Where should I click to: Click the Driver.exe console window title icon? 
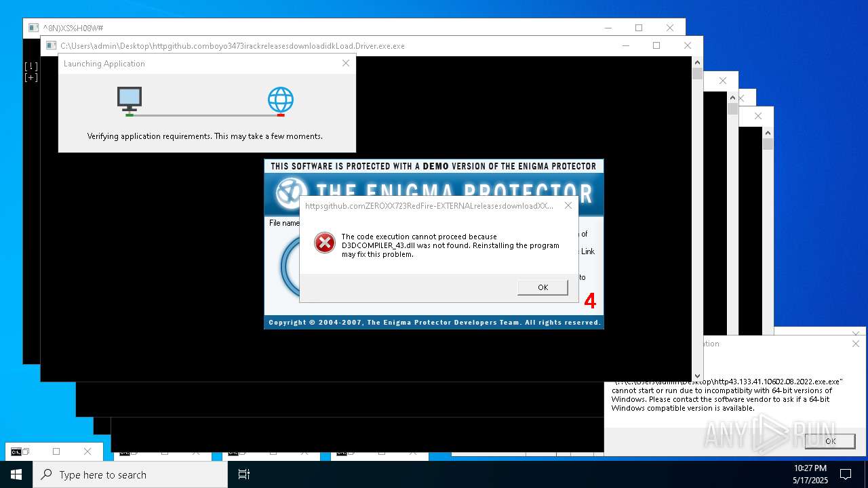(51, 46)
